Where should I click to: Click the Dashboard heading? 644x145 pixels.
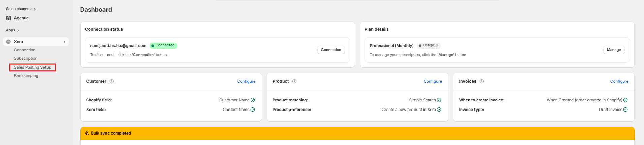coord(96,10)
